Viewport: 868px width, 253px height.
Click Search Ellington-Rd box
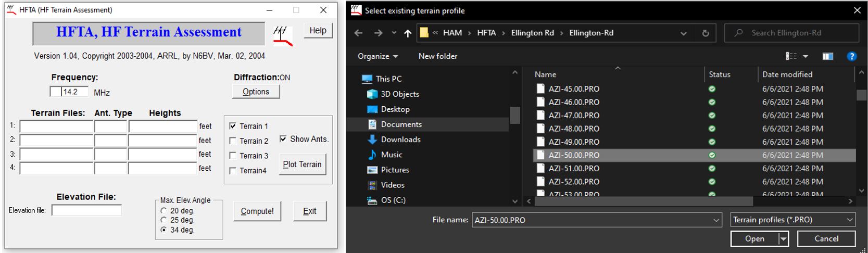tap(791, 33)
